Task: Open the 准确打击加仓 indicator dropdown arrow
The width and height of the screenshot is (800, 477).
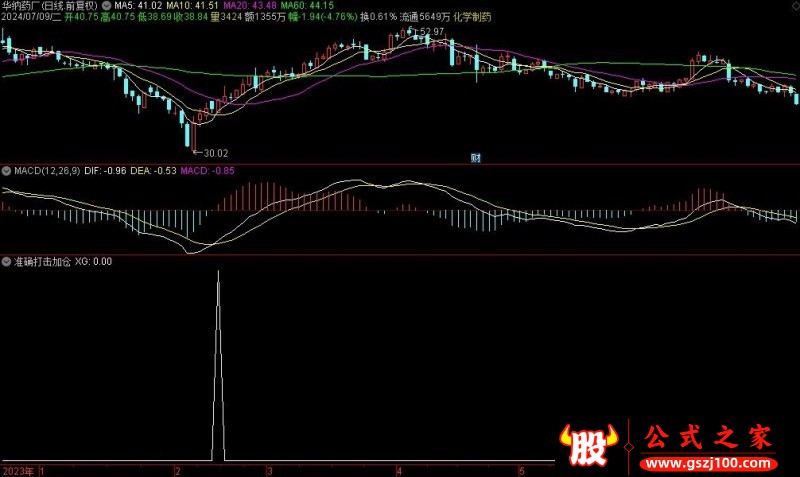Action: (7, 262)
